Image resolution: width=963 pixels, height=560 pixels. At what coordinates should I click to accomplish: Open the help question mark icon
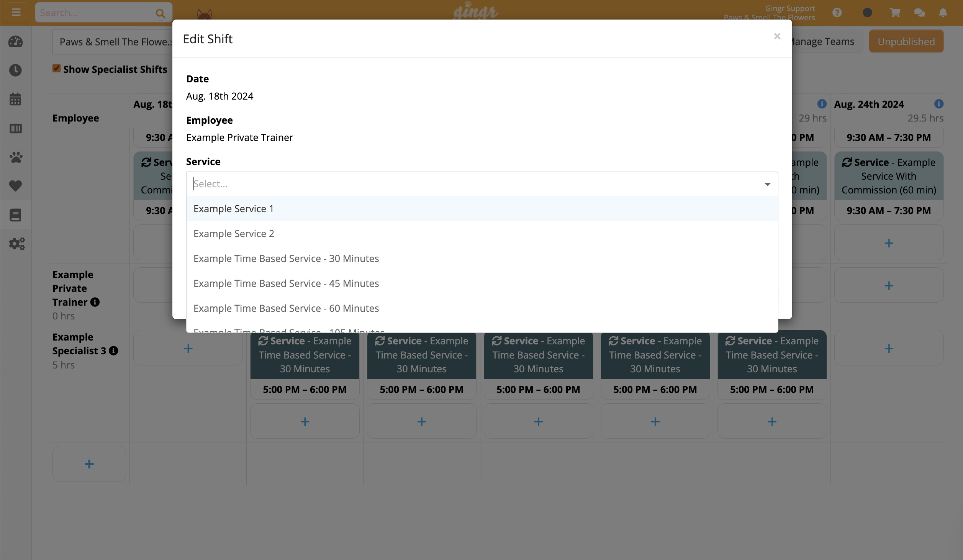tap(837, 13)
